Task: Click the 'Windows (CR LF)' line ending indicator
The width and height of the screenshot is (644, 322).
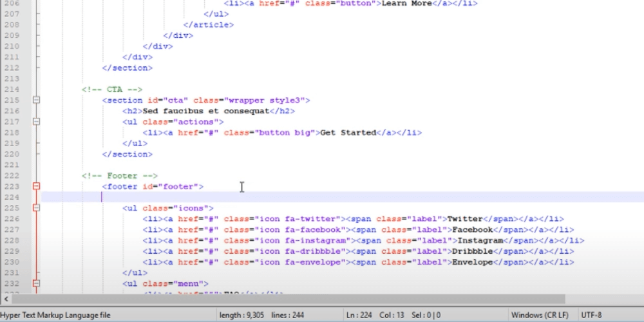Action: tap(540, 316)
